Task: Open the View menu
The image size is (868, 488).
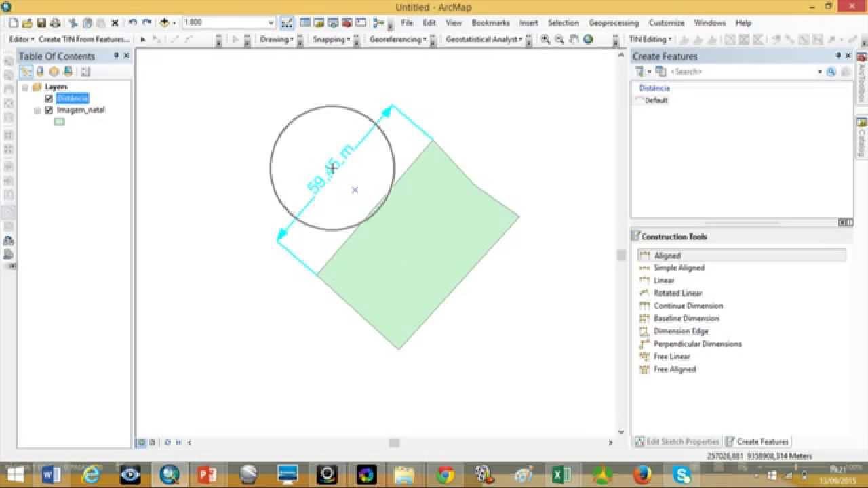Action: click(454, 23)
